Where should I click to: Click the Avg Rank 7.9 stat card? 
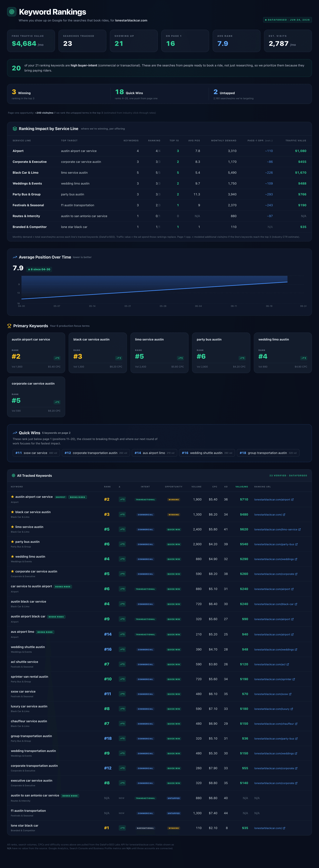pos(236,41)
